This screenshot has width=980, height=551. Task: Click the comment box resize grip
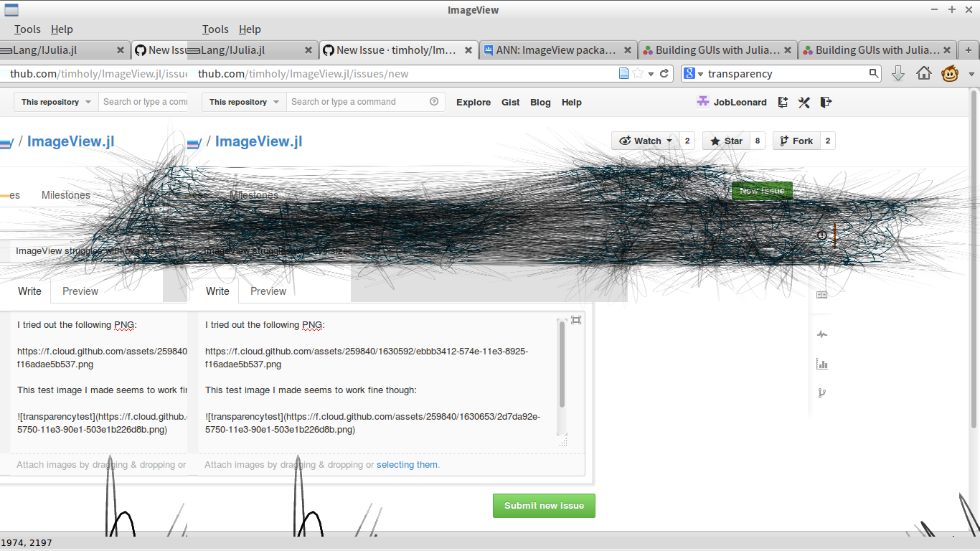pos(563,442)
